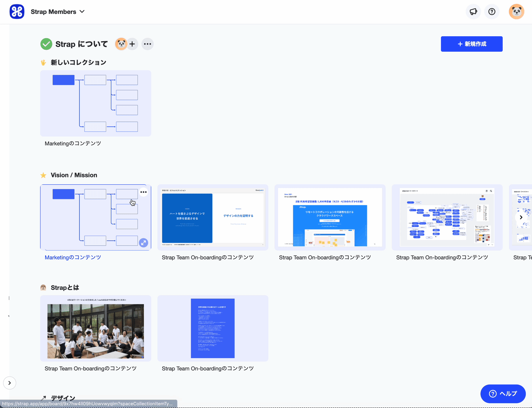This screenshot has height=408, width=532.
Task: Click the face emoji beside Strapとは
Action: pos(43,288)
